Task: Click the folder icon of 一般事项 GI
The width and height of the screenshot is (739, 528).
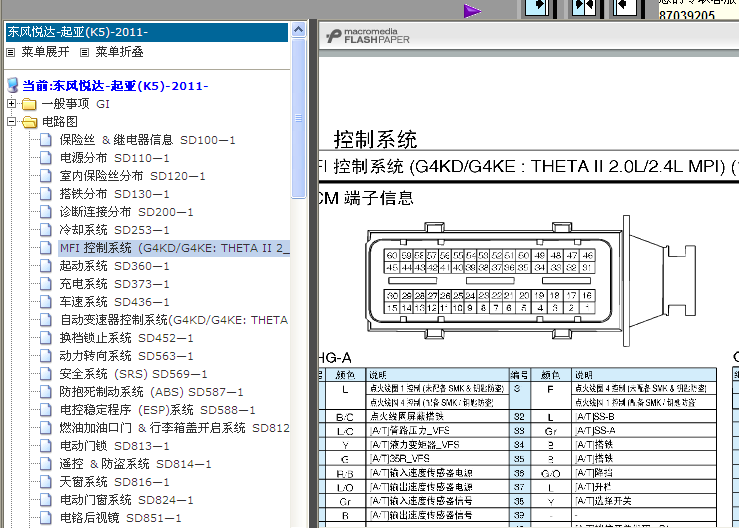Action: coord(29,104)
